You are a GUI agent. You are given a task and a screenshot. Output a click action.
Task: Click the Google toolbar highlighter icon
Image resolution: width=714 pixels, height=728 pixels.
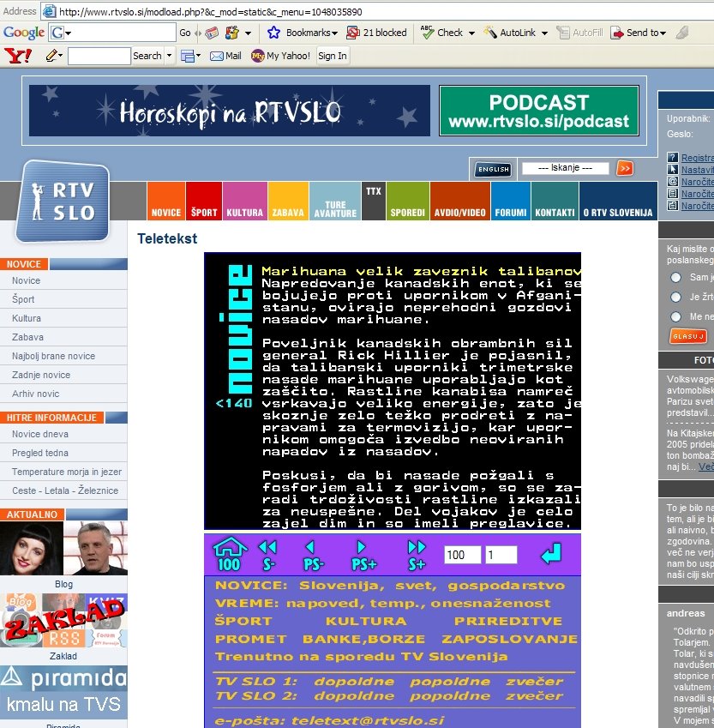click(681, 33)
